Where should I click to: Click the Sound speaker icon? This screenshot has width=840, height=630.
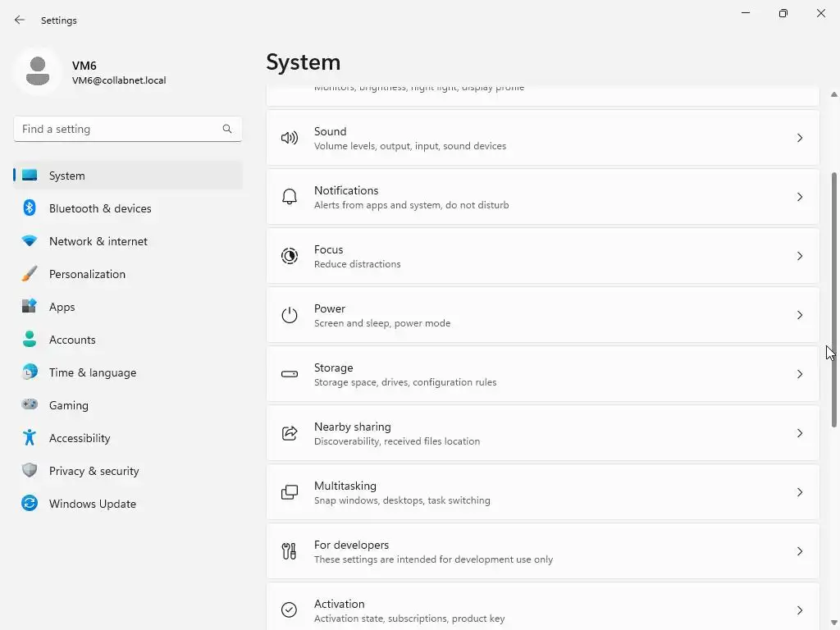point(290,138)
